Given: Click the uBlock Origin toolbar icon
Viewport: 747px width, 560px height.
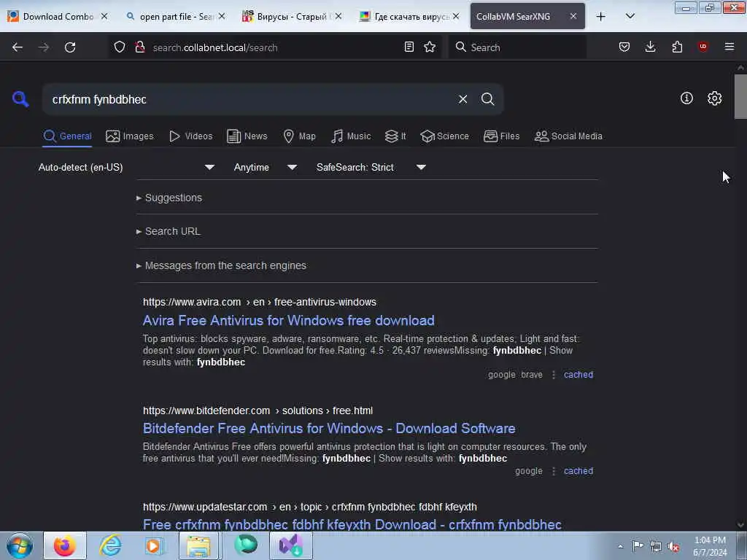Looking at the screenshot, I should pyautogui.click(x=703, y=47).
